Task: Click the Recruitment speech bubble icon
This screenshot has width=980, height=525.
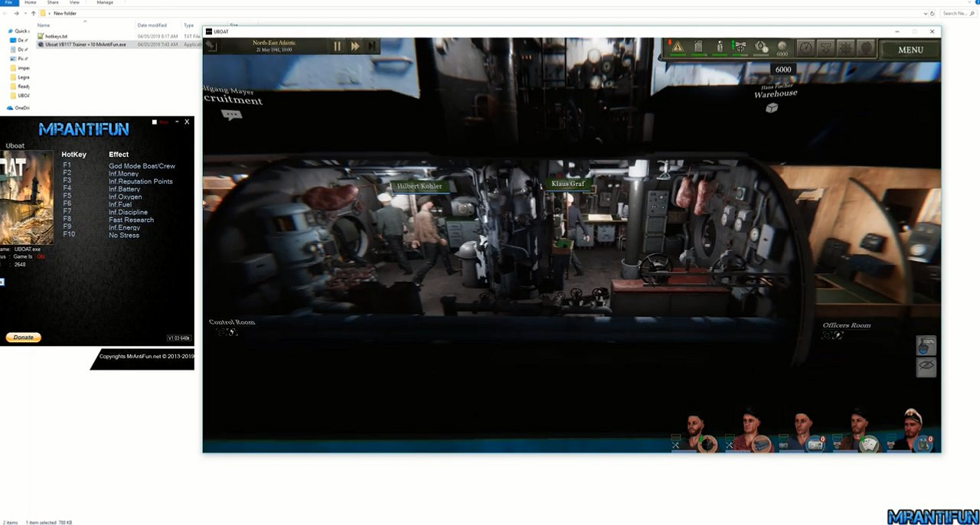Action: tap(231, 115)
